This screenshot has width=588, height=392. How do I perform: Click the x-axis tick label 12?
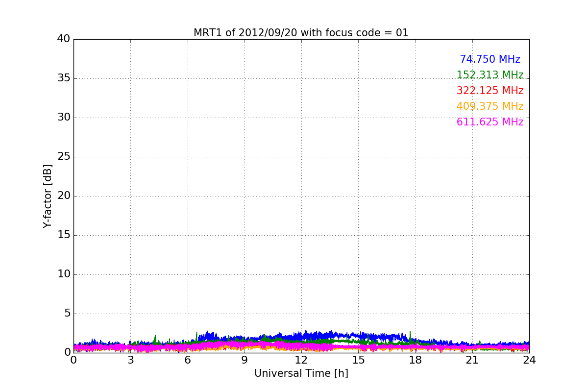301,360
